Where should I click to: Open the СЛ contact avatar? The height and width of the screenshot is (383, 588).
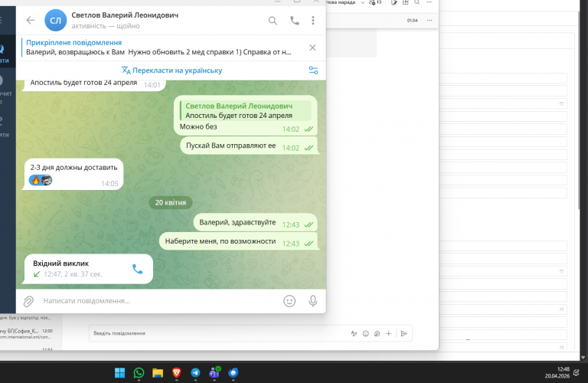[55, 20]
